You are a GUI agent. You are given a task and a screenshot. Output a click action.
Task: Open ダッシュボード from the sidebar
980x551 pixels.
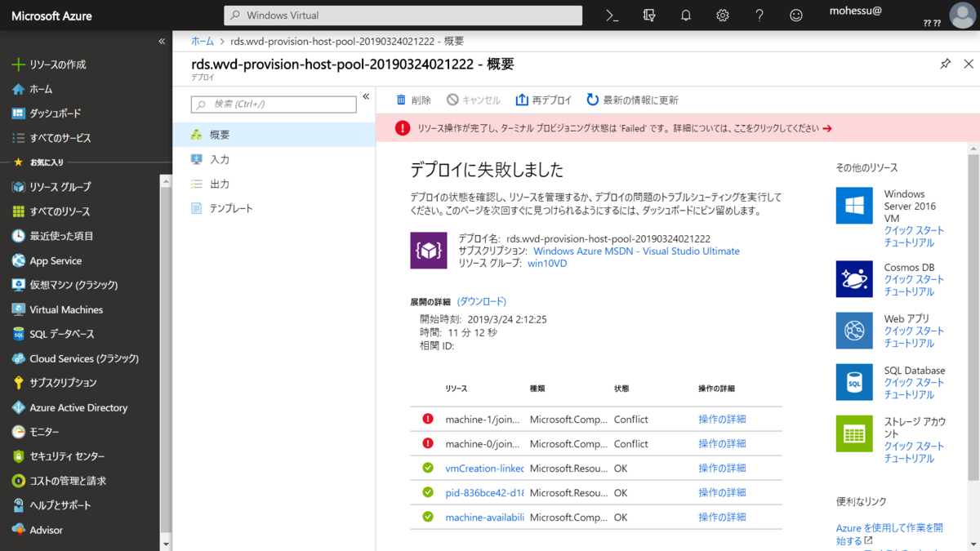click(56, 113)
